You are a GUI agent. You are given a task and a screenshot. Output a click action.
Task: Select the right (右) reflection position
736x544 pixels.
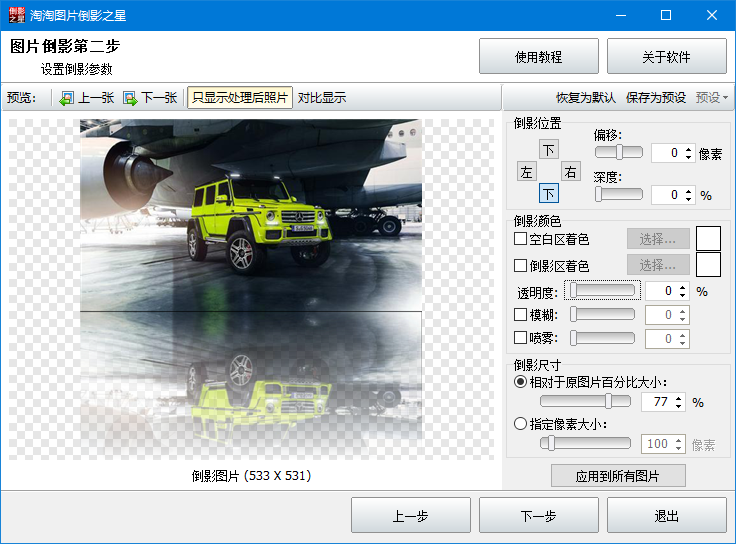click(x=570, y=172)
